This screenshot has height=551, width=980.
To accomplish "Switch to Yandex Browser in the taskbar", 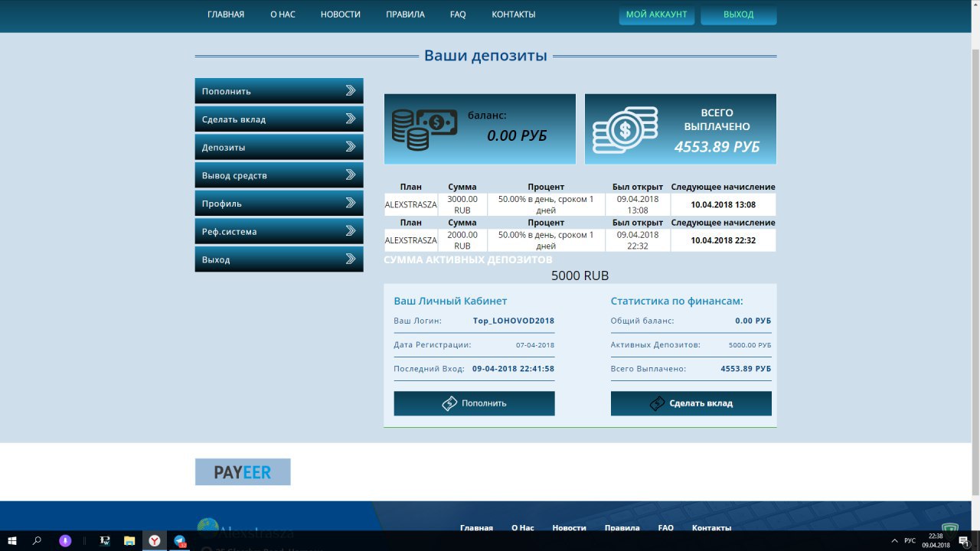I will pyautogui.click(x=154, y=540).
